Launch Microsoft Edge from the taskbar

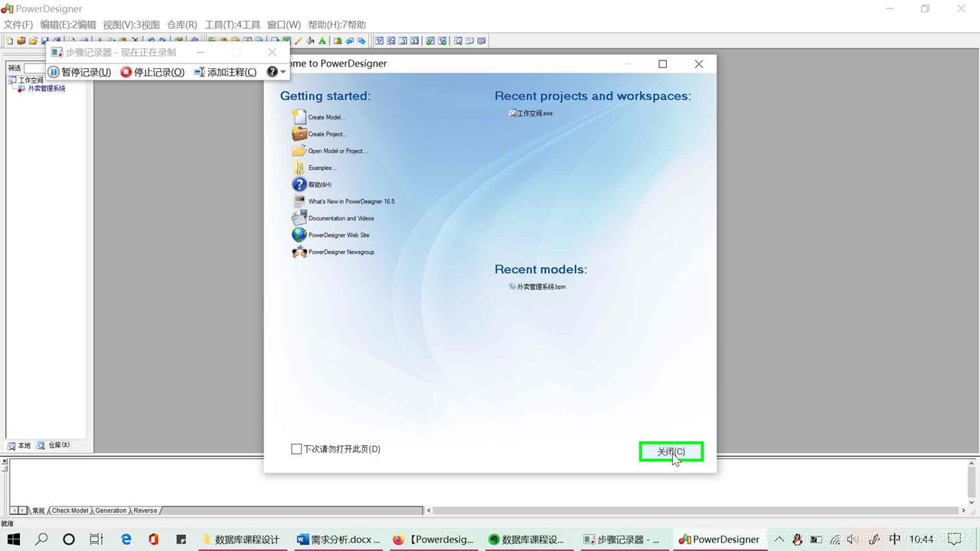pos(126,540)
